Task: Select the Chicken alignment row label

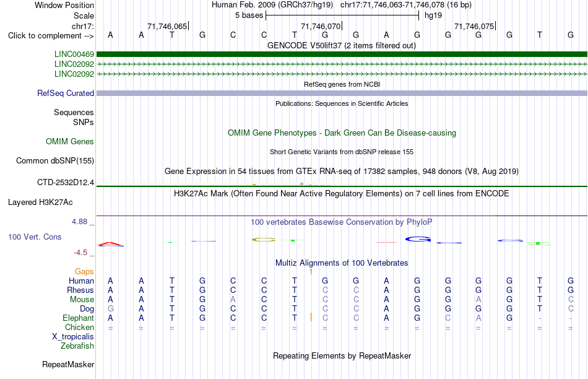Action: [79, 328]
